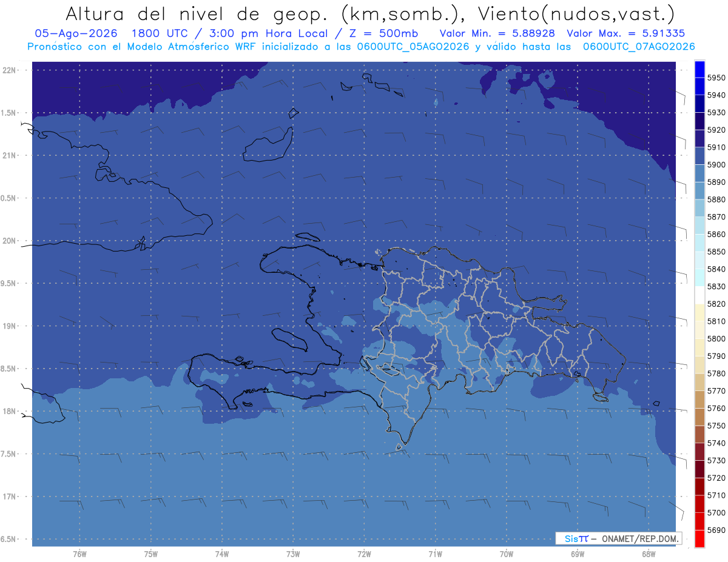Viewport: 728px width, 562px height.
Task: Click the '21N' latitude axis label
Action: (x=10, y=156)
